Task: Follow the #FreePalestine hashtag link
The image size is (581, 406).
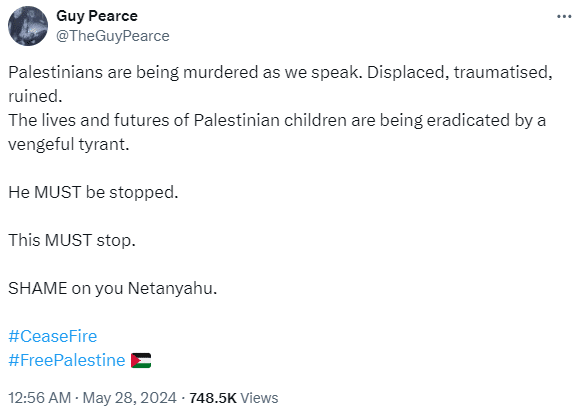Action: coord(67,360)
